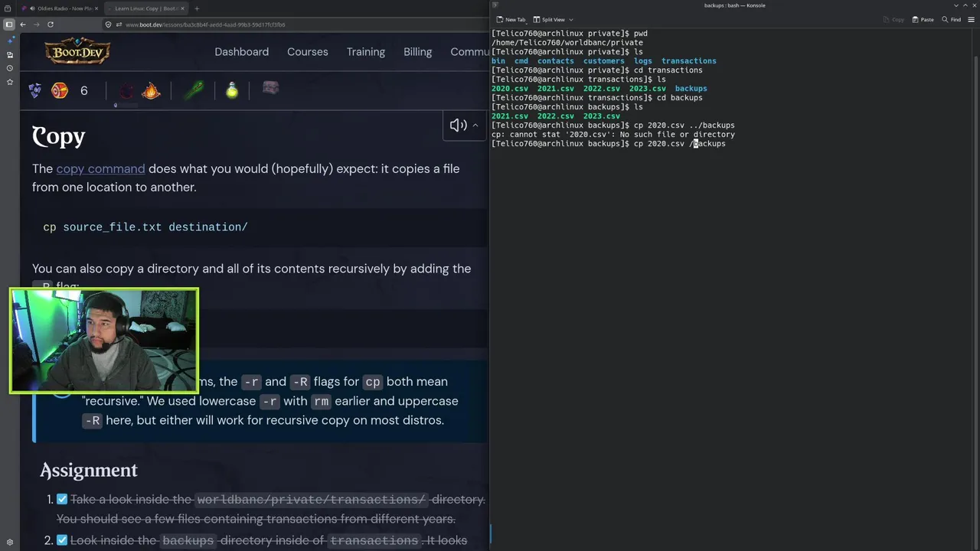Click Paste in Konsole toolbar
Viewport: 980px width, 551px height.
point(923,19)
